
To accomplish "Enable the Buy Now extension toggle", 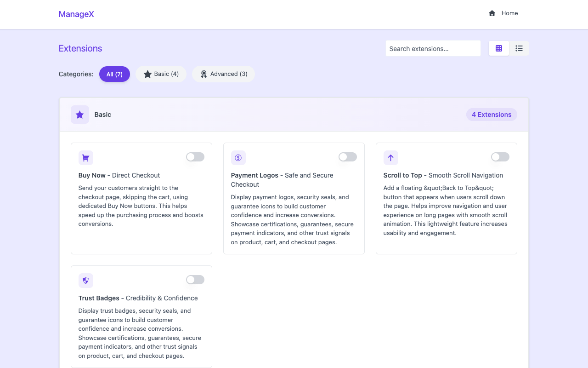I will tap(195, 157).
